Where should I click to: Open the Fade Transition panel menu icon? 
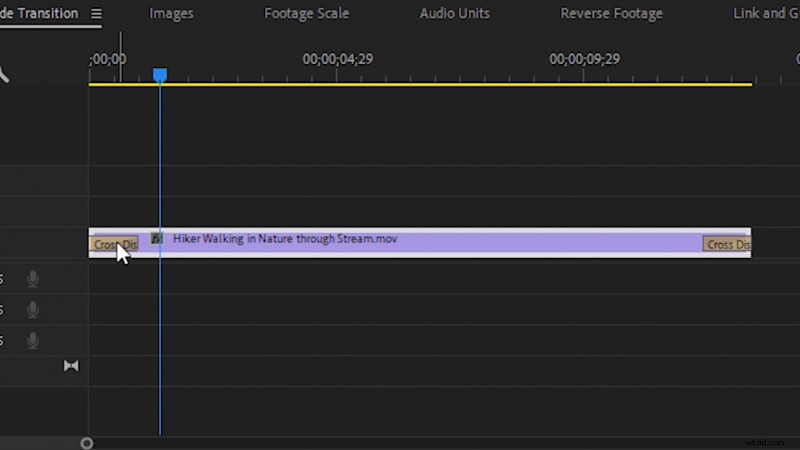[x=96, y=14]
